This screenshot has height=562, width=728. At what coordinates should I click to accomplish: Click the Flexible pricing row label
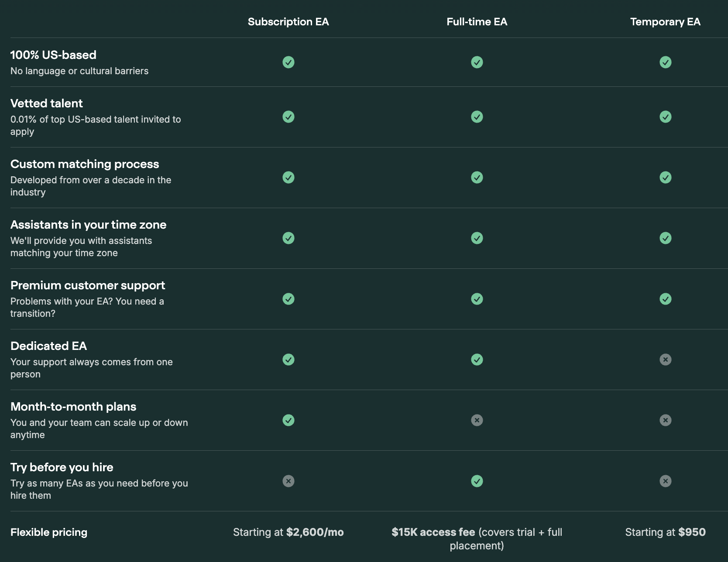[49, 532]
